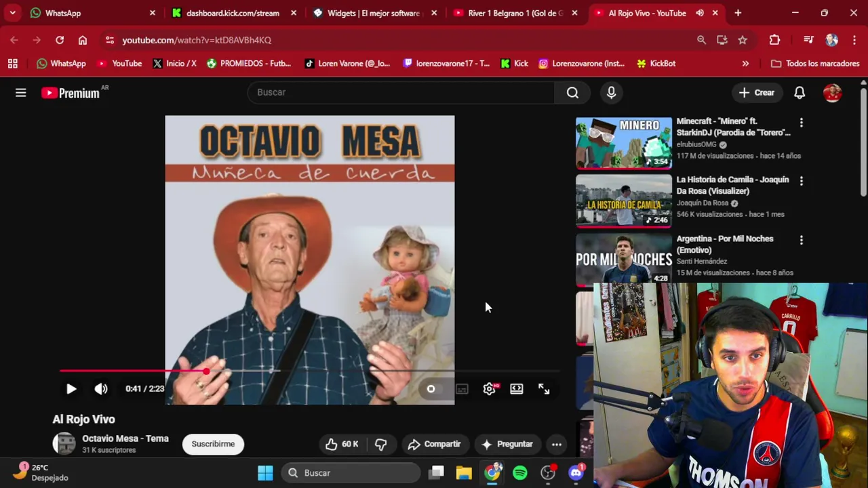Open more actions three-dot button below video
The height and width of the screenshot is (488, 868).
coord(557,444)
